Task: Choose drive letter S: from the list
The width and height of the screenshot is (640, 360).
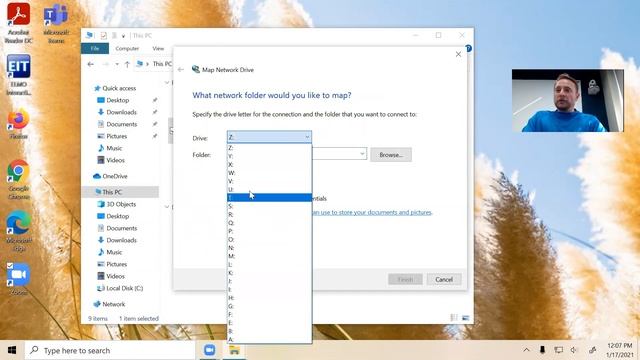Action: click(x=269, y=206)
